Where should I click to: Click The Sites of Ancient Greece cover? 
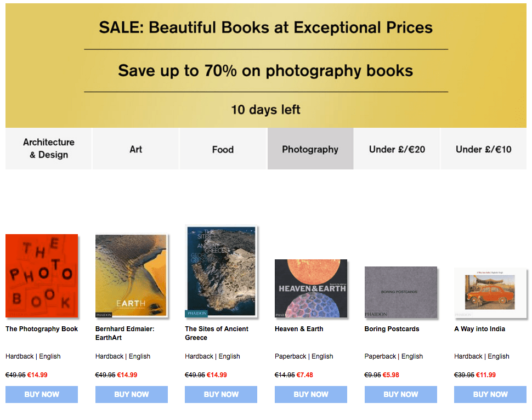click(221, 271)
